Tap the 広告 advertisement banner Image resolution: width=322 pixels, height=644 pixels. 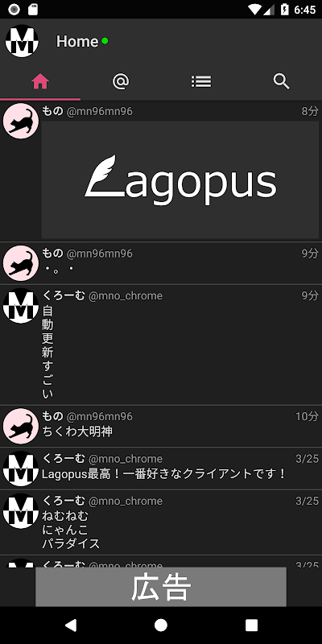pyautogui.click(x=161, y=587)
